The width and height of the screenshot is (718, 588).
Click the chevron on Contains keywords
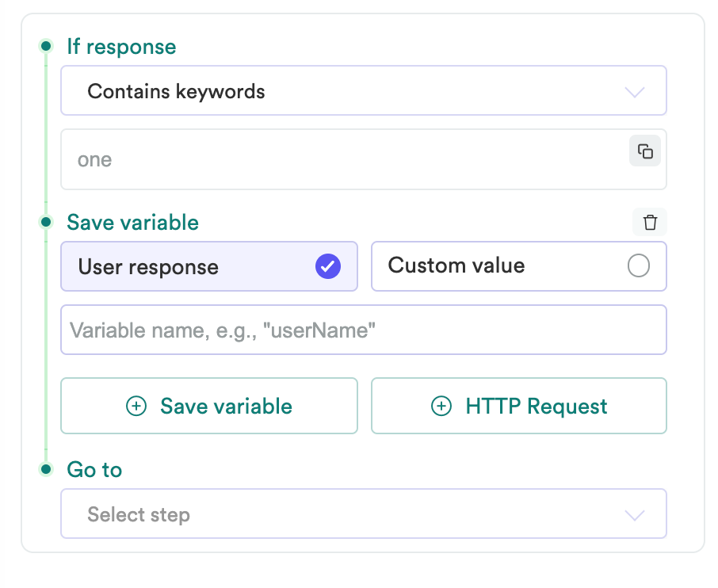635,92
